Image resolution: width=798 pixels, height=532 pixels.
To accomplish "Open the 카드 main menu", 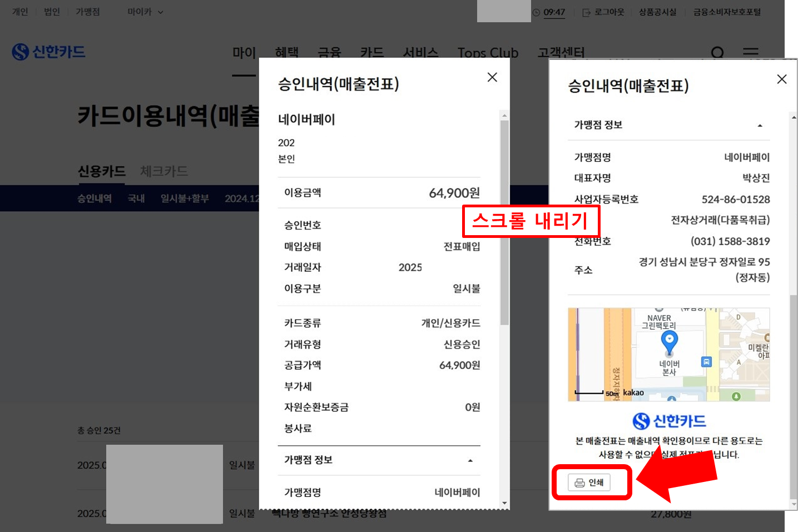I will (x=372, y=53).
